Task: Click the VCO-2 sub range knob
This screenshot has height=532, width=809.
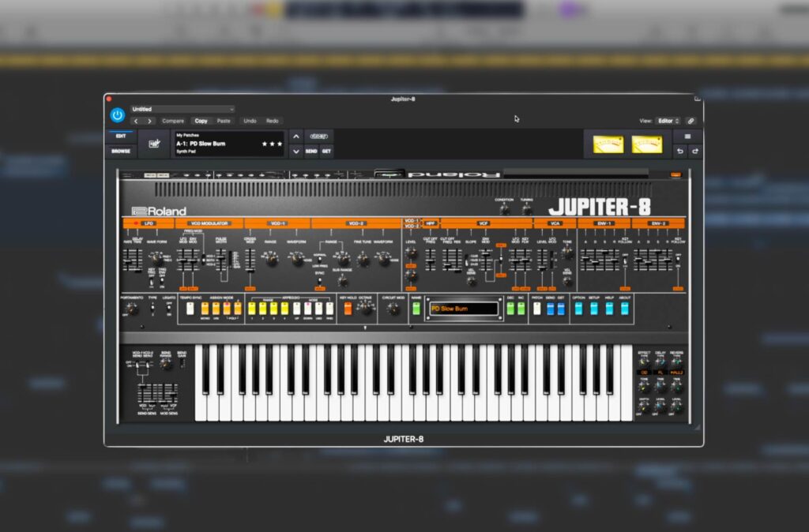Action: tap(342, 281)
